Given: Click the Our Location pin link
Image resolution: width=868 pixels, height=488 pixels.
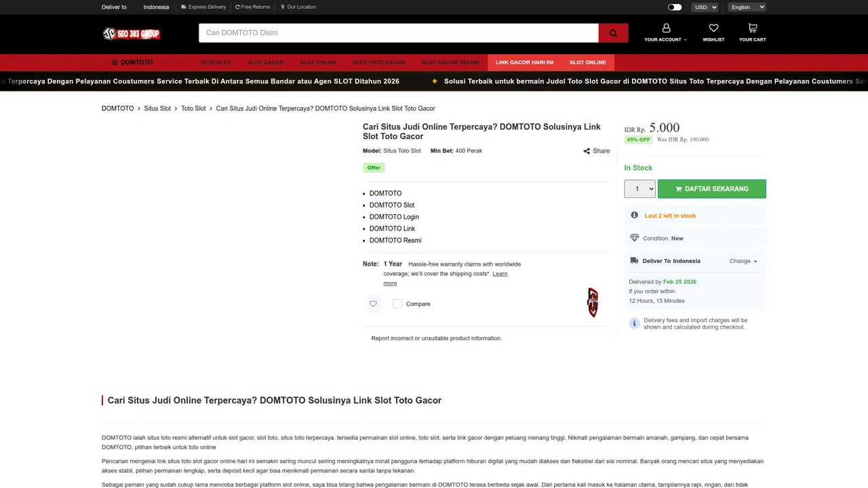Looking at the screenshot, I should pos(298,7).
